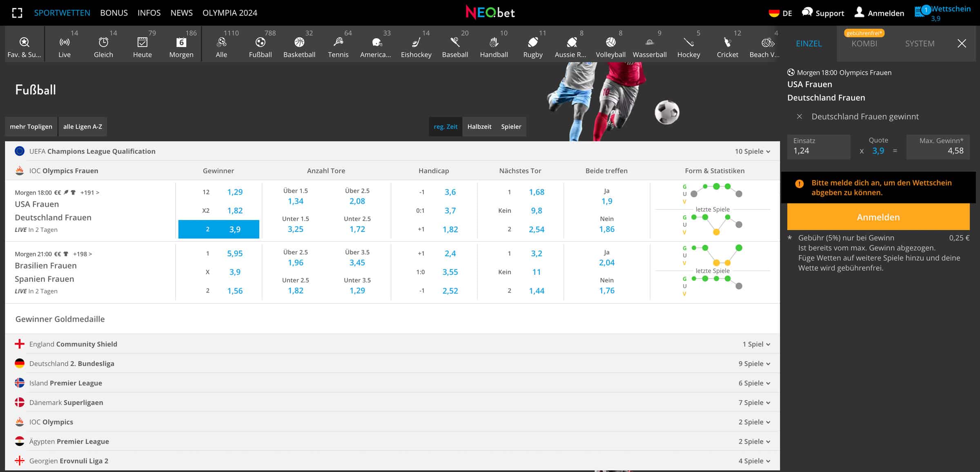Image resolution: width=980 pixels, height=472 pixels.
Task: Deselect highlighted 3,9 odds for Deutschland Frauen
Action: pyautogui.click(x=219, y=229)
